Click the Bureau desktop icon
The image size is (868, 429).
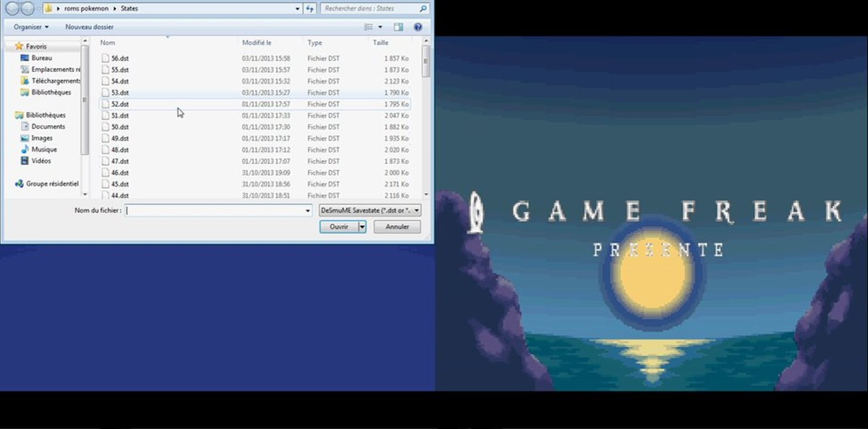(x=24, y=58)
